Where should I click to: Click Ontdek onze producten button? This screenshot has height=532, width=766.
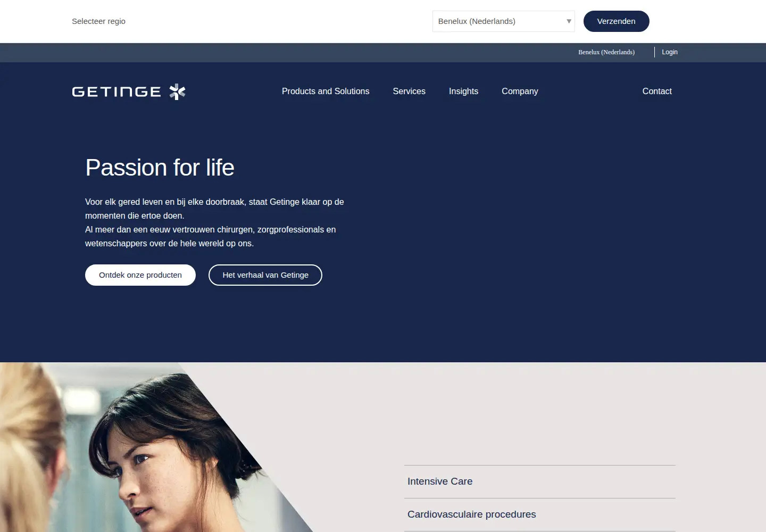[x=140, y=275]
